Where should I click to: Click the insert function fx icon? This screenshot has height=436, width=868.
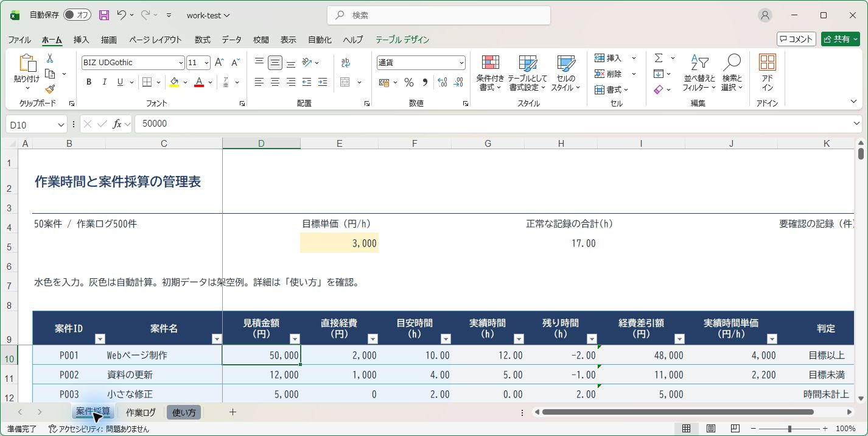click(117, 124)
